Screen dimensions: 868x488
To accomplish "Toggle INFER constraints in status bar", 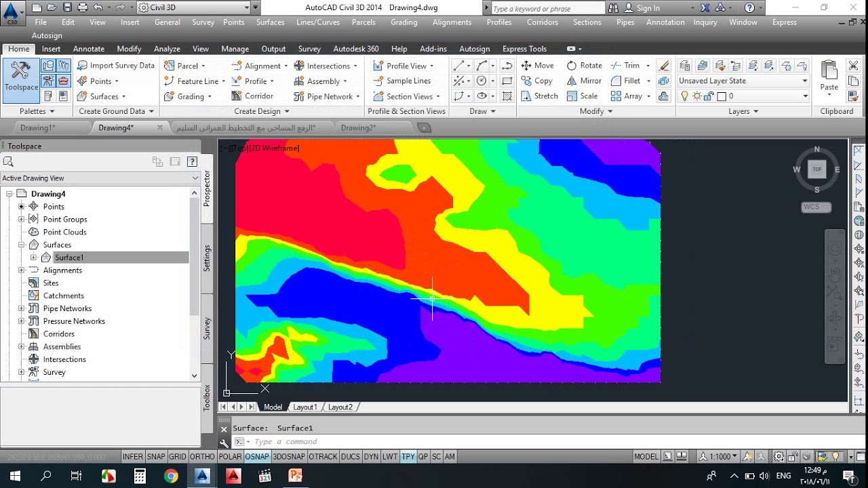I will [133, 457].
